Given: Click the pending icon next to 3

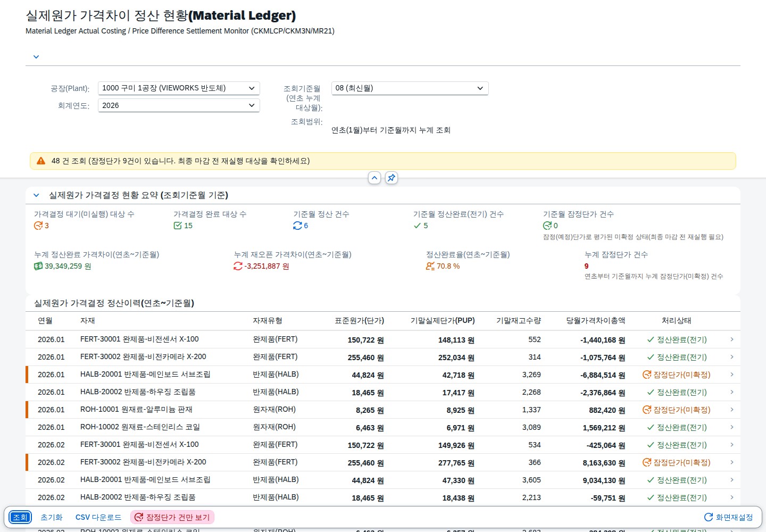Looking at the screenshot, I should (x=38, y=226).
